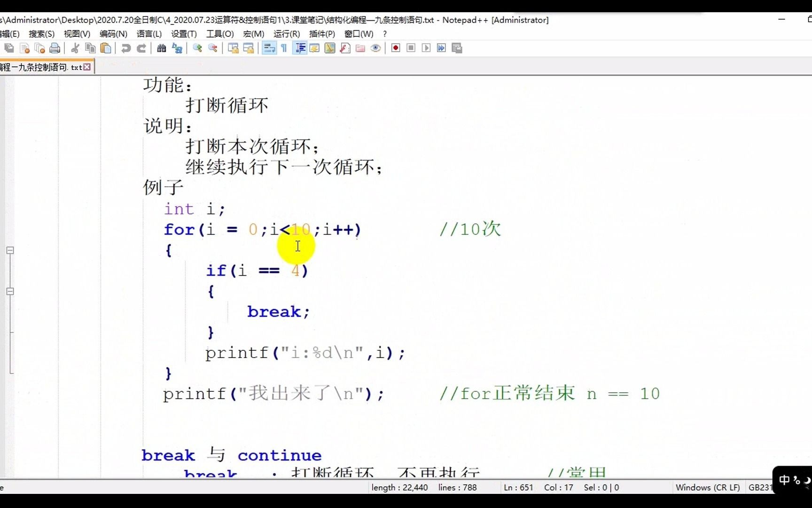
Task: Open the ? help menu
Action: click(385, 34)
